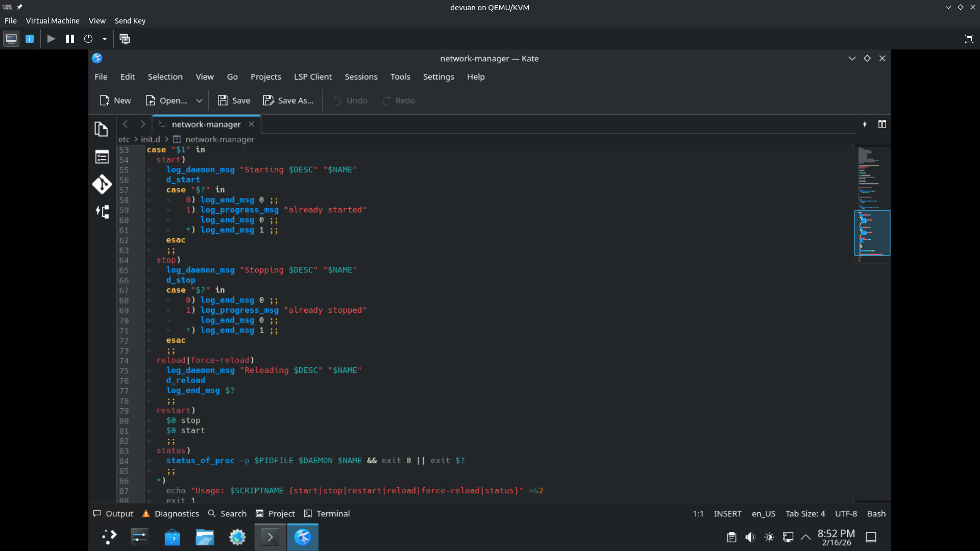Click the Save toolbar icon
The image size is (980, 551).
234,101
